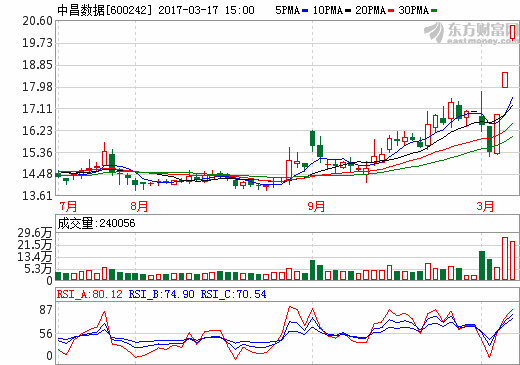Click the RSI_B:74.90 indicator label
This screenshot has width=520, height=365.
coord(161,294)
